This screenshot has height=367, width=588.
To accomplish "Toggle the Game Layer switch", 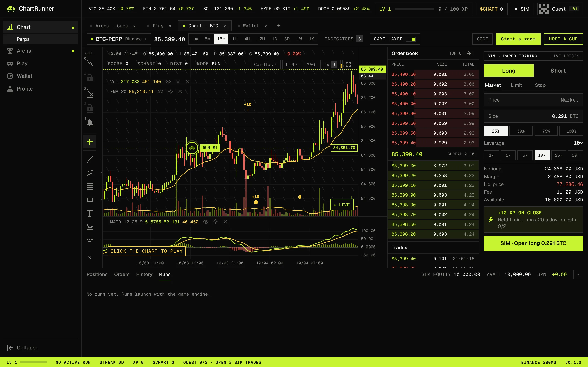I will [411, 39].
